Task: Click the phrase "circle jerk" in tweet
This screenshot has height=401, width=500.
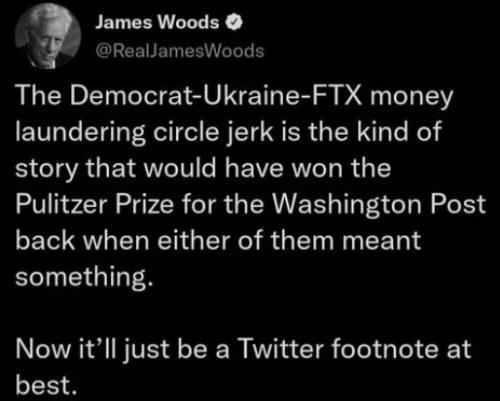Action: pos(213,132)
